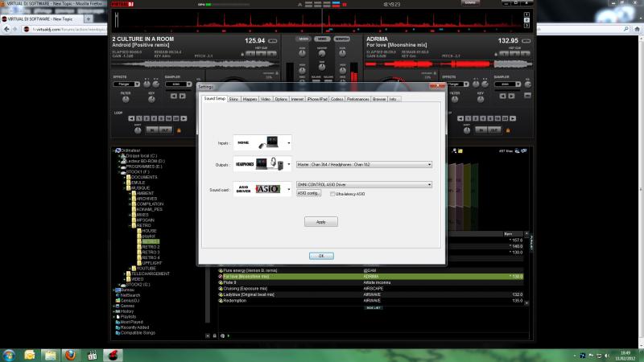Click the NetSearch icon in browser tree
The image size is (644, 362).
click(x=118, y=294)
